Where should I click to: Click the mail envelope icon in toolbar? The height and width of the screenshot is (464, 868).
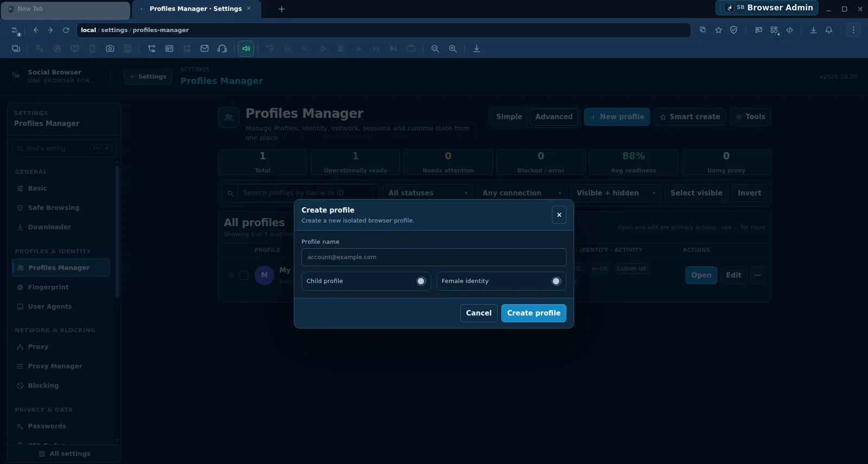pyautogui.click(x=205, y=49)
